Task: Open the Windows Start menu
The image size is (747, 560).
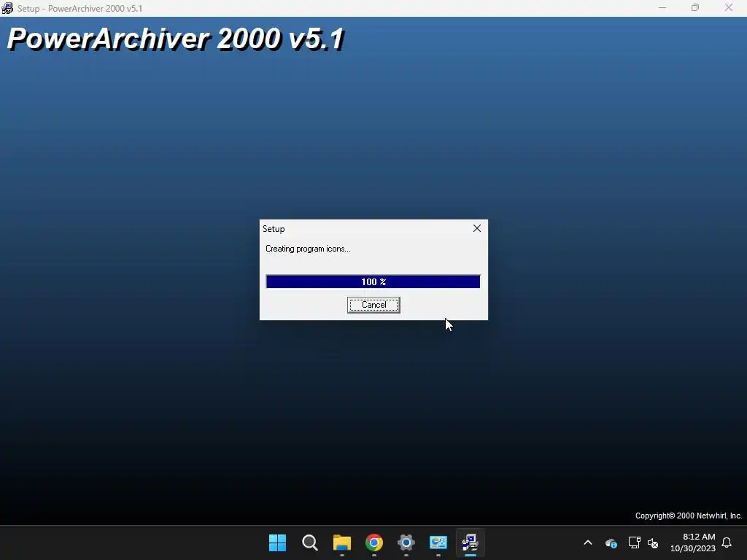Action: click(277, 542)
